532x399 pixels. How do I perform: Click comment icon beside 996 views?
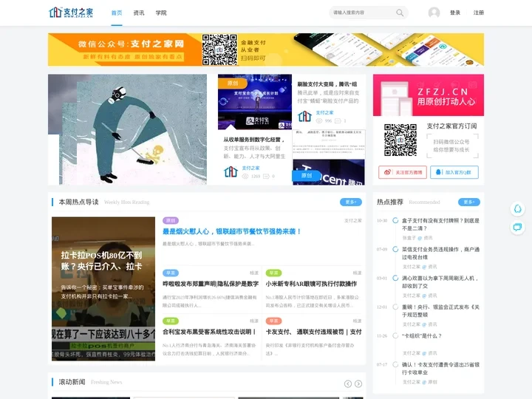click(338, 121)
